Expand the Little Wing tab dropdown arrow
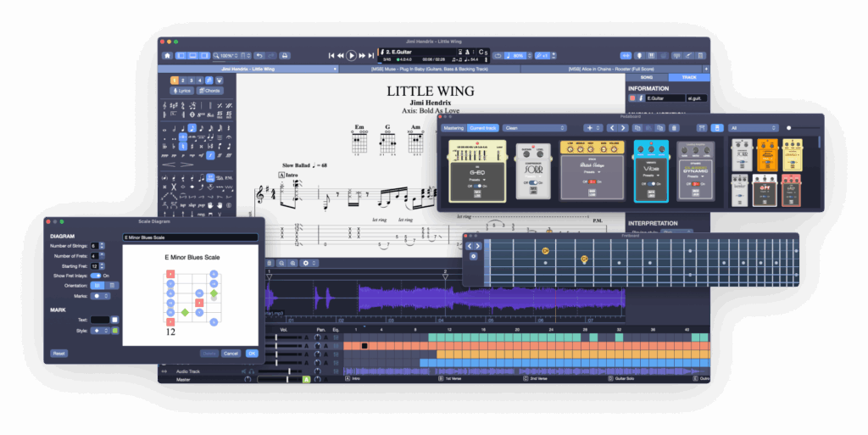 (x=334, y=70)
